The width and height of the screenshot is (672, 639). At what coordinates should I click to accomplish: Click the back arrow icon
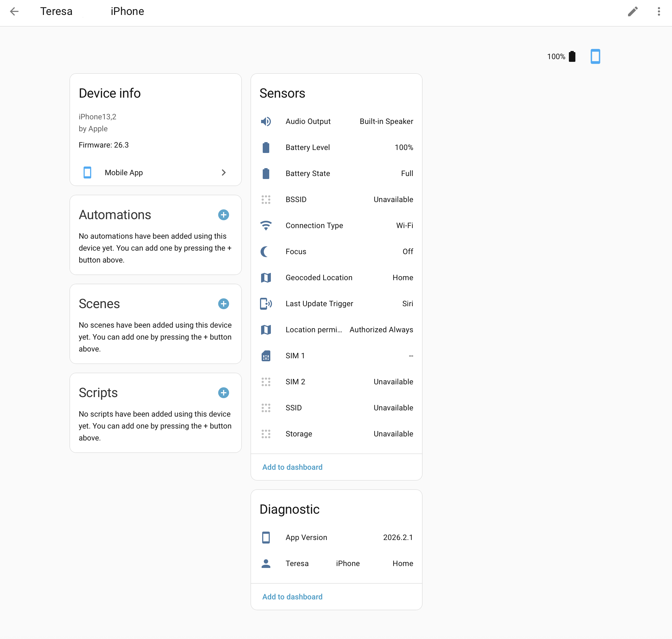(x=14, y=12)
